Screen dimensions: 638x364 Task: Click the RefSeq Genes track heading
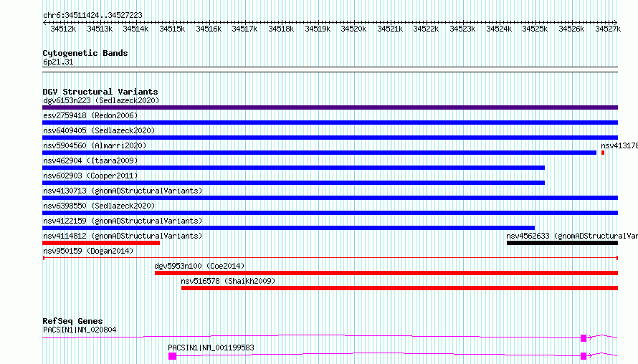pyautogui.click(x=72, y=321)
